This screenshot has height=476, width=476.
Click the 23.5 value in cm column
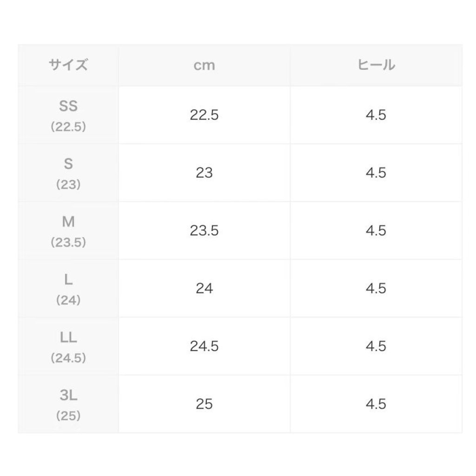tap(204, 231)
